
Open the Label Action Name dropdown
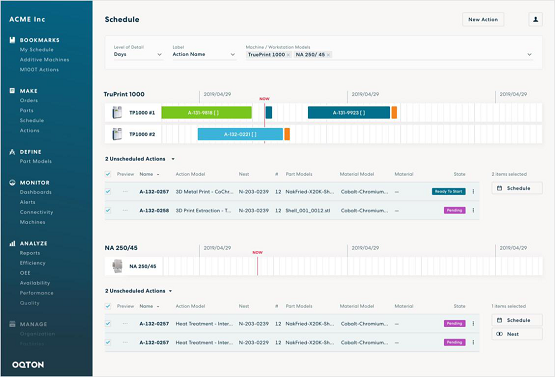coord(204,55)
